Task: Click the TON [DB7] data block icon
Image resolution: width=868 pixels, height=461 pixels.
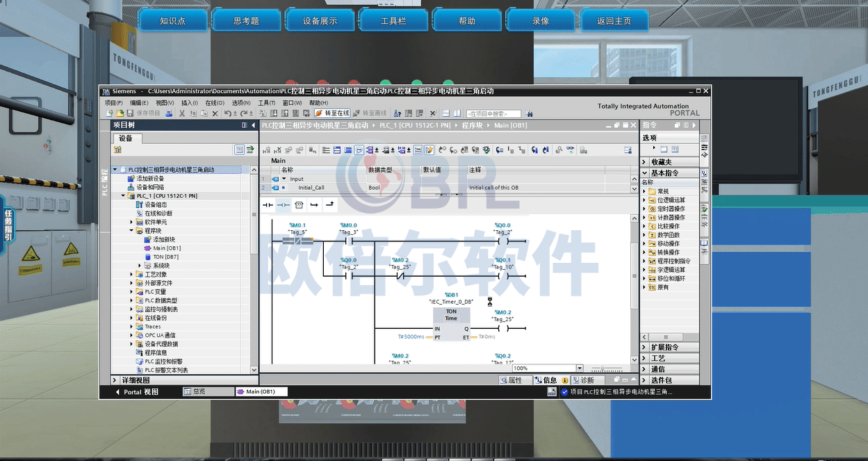Action: click(x=147, y=257)
